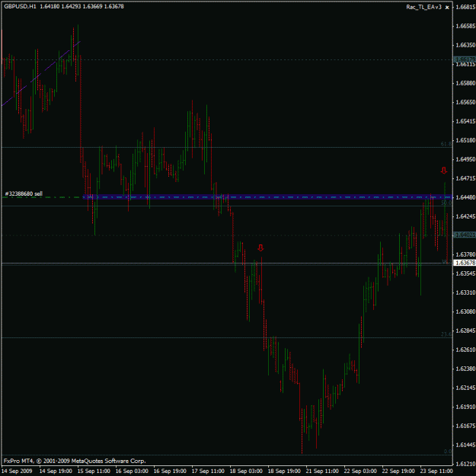Click the expert advisor disabled x icon
Viewport: 476px width, 476px height.
click(447, 8)
